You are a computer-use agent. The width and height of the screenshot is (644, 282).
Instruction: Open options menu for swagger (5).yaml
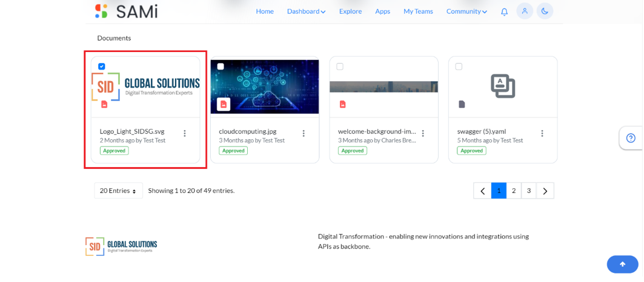[542, 133]
